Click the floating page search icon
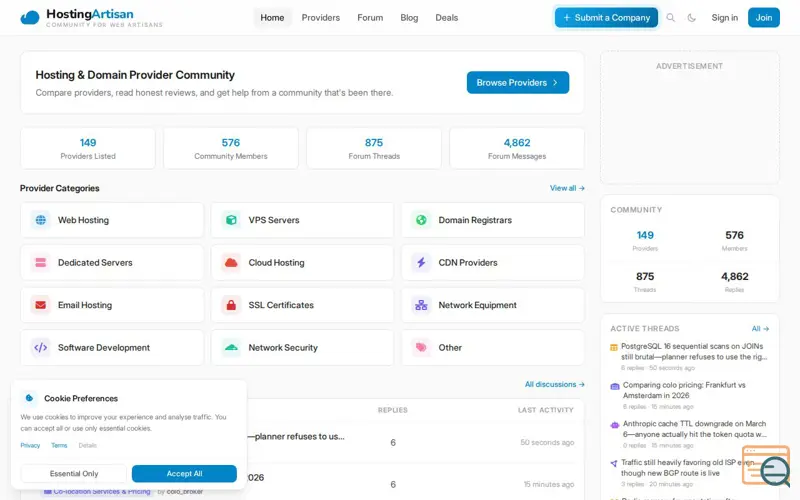This screenshot has height=500, width=800. click(766, 465)
